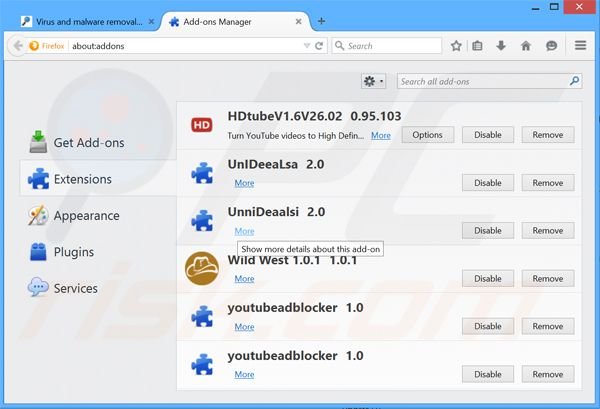Select the UnIDeeaLsa 2.0 title

point(276,164)
